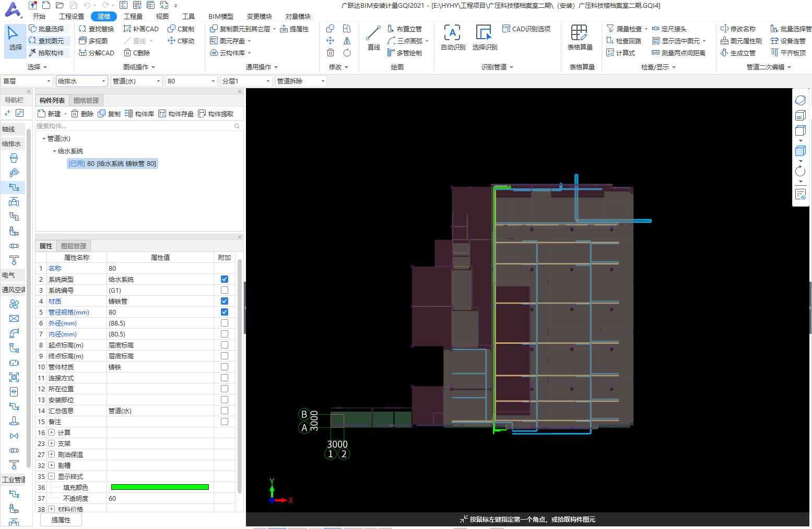
Task: Click 补画CAD tool
Action: click(x=141, y=29)
